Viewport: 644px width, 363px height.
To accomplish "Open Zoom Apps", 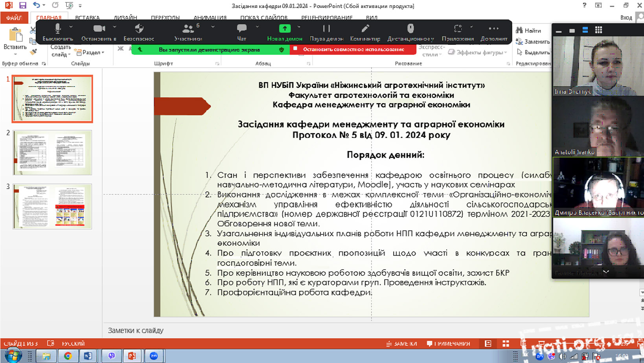I will [458, 32].
